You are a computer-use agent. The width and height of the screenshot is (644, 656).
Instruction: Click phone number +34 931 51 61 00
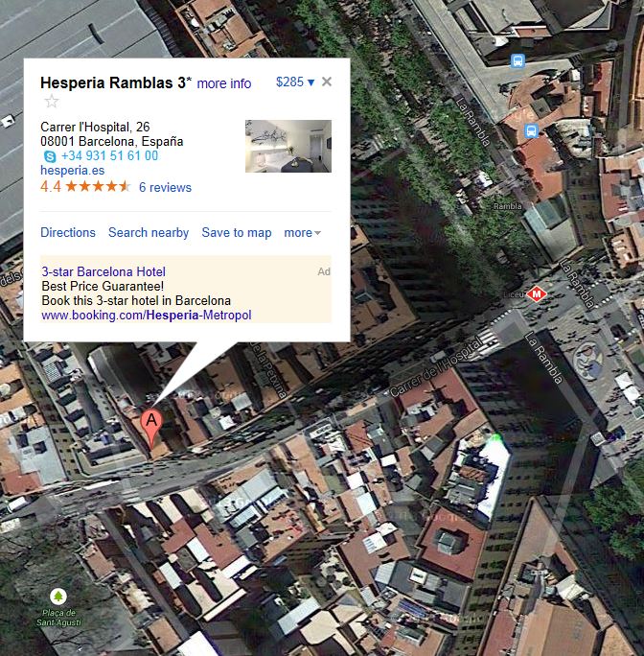click(x=109, y=155)
